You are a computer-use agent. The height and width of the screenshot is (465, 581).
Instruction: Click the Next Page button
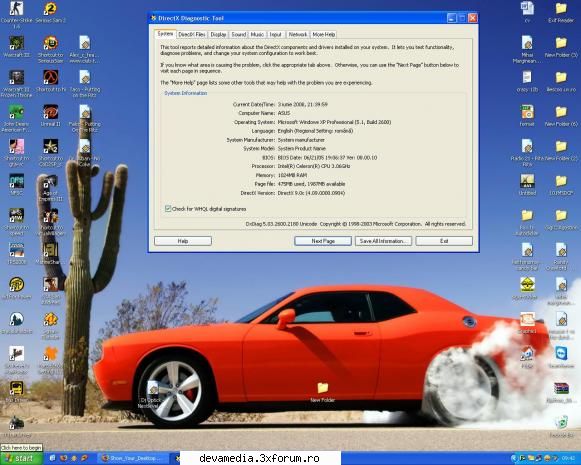(323, 241)
